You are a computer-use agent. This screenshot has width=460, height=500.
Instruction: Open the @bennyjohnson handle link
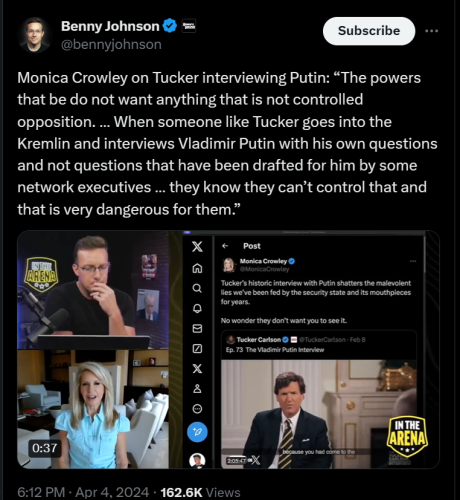coord(111,44)
